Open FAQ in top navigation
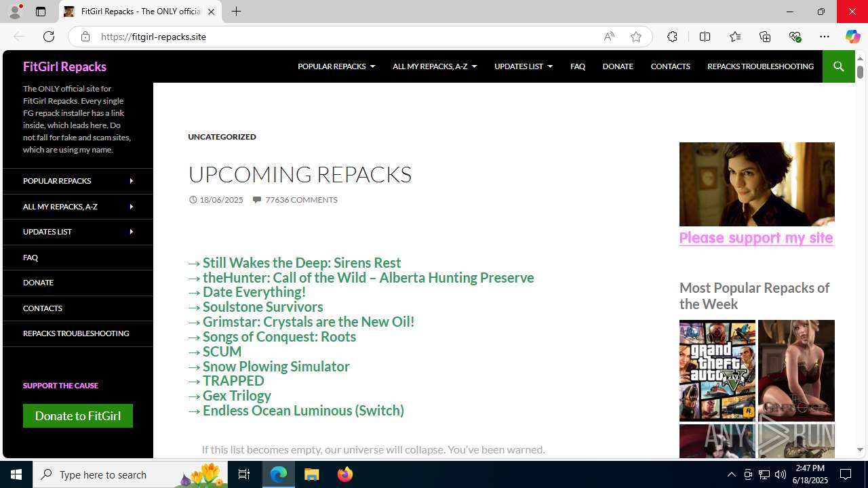The height and width of the screenshot is (488, 868). pyautogui.click(x=578, y=66)
